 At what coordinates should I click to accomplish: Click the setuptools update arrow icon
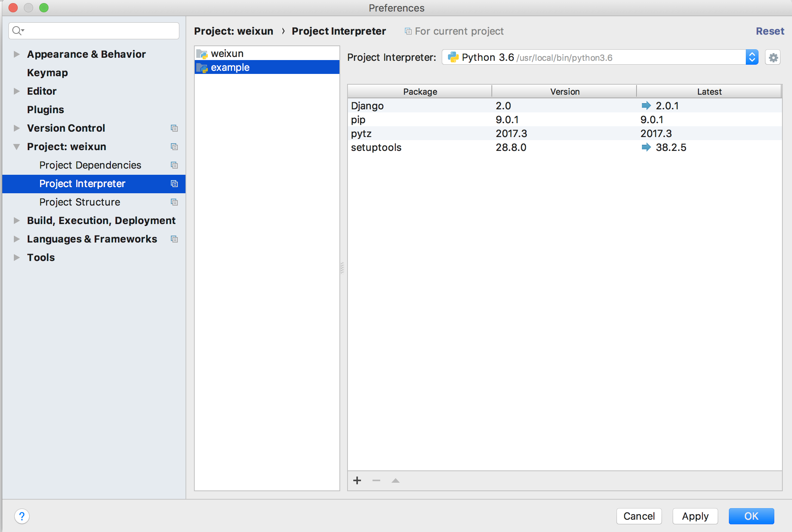coord(646,147)
